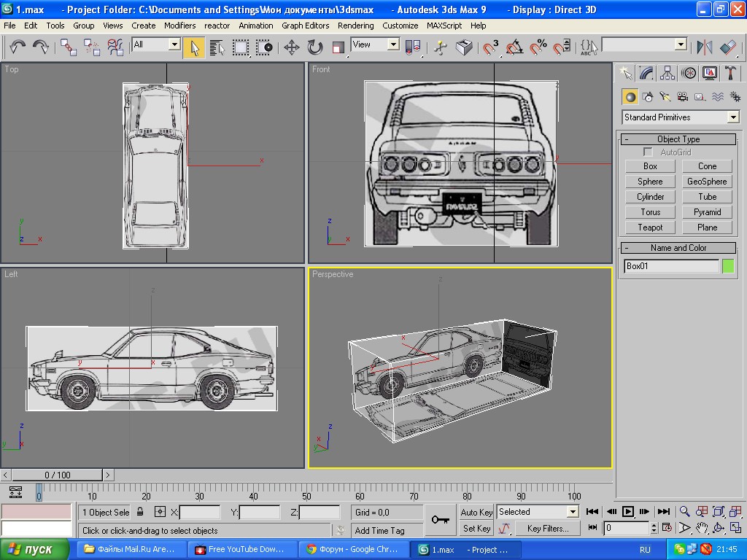Toggle the Window/Crossing selection mode
This screenshot has height=560, width=747.
pos(264,47)
